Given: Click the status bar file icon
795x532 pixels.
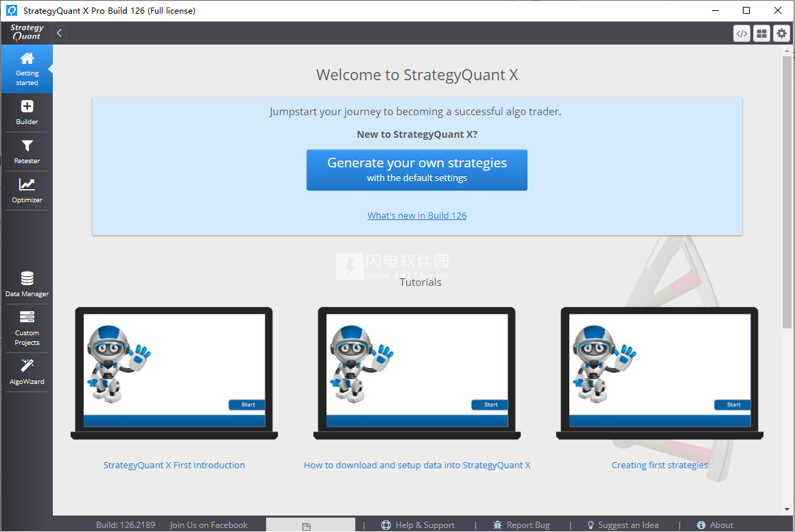Looking at the screenshot, I should 306,527.
